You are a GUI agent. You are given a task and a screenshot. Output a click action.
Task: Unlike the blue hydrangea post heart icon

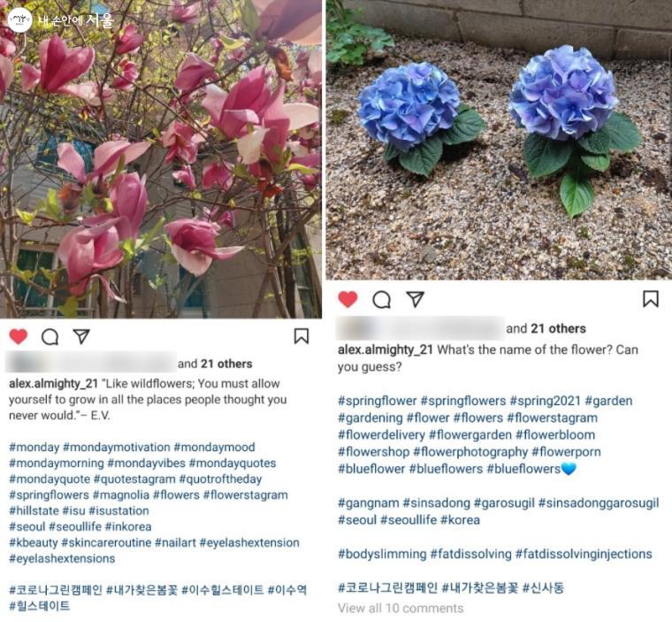coord(347,299)
